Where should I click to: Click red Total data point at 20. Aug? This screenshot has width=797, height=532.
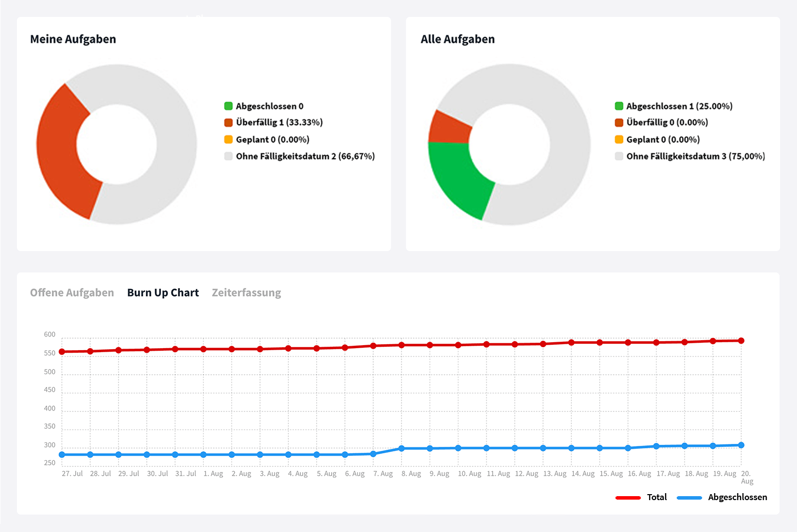(x=741, y=341)
